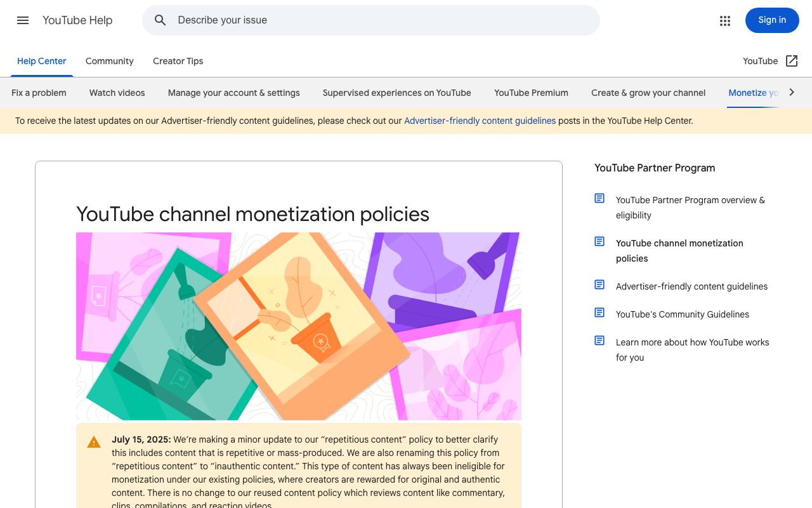812x508 pixels.
Task: Open the hamburger main menu
Action: coord(23,20)
